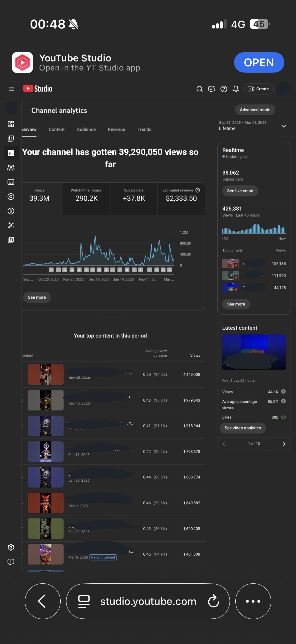This screenshot has height=644, width=296.
Task: Switch to the Revenue tab
Action: (116, 129)
